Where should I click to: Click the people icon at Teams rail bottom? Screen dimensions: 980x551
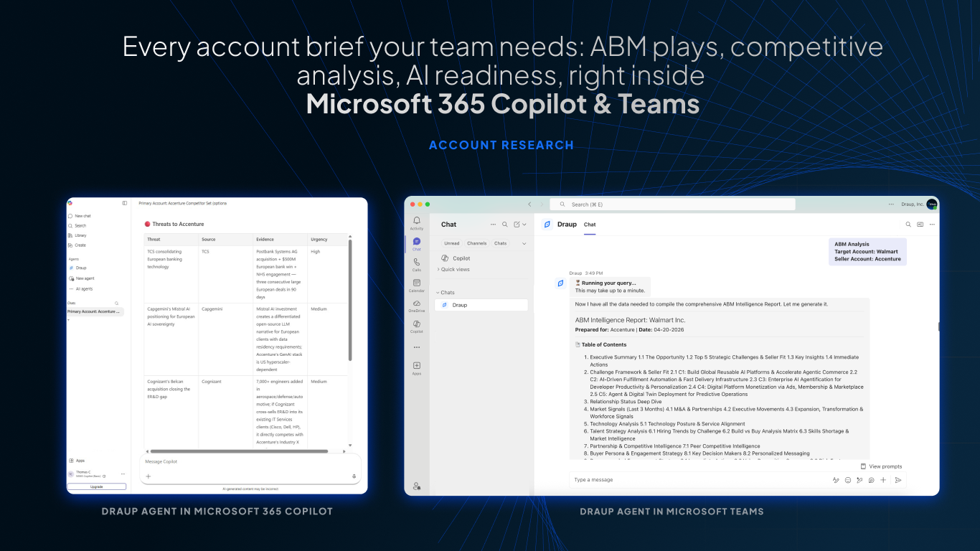click(x=417, y=486)
